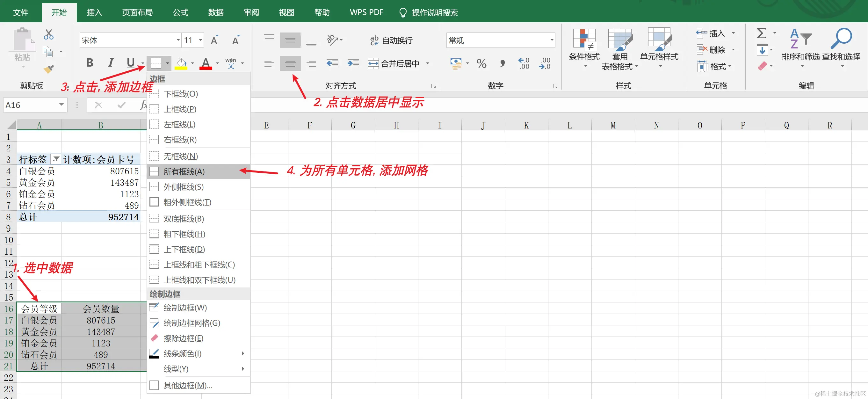Toggle Wrap Text (自动换行)

tap(391, 40)
